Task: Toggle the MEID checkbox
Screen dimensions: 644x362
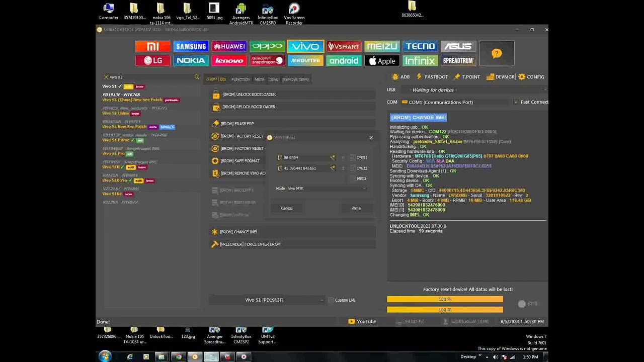Action: tap(352, 178)
